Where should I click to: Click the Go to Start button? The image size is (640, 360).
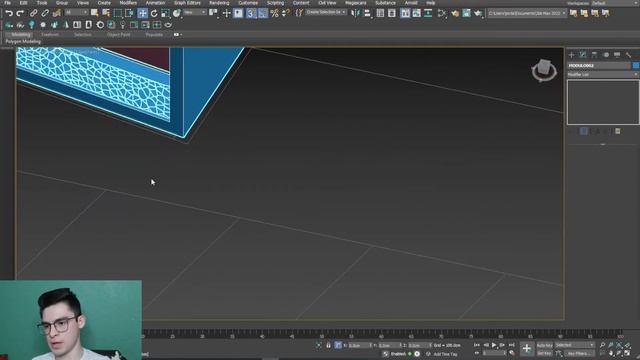click(477, 345)
